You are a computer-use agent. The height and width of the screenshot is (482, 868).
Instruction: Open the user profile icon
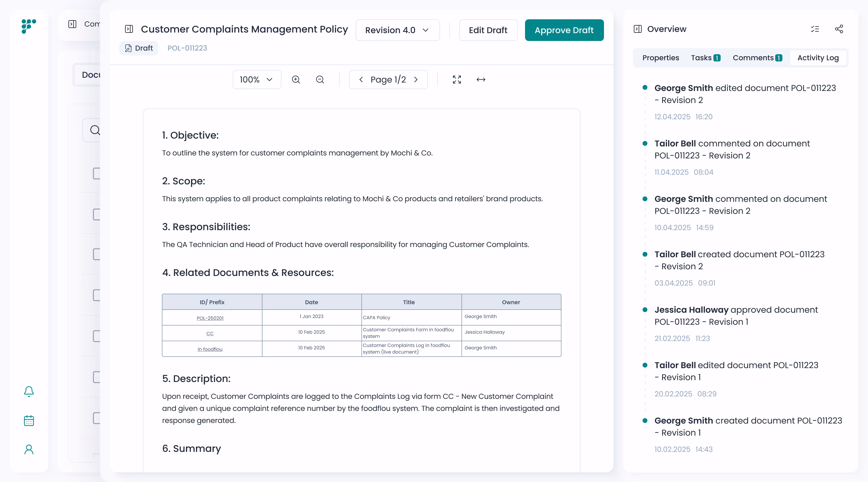(x=29, y=449)
